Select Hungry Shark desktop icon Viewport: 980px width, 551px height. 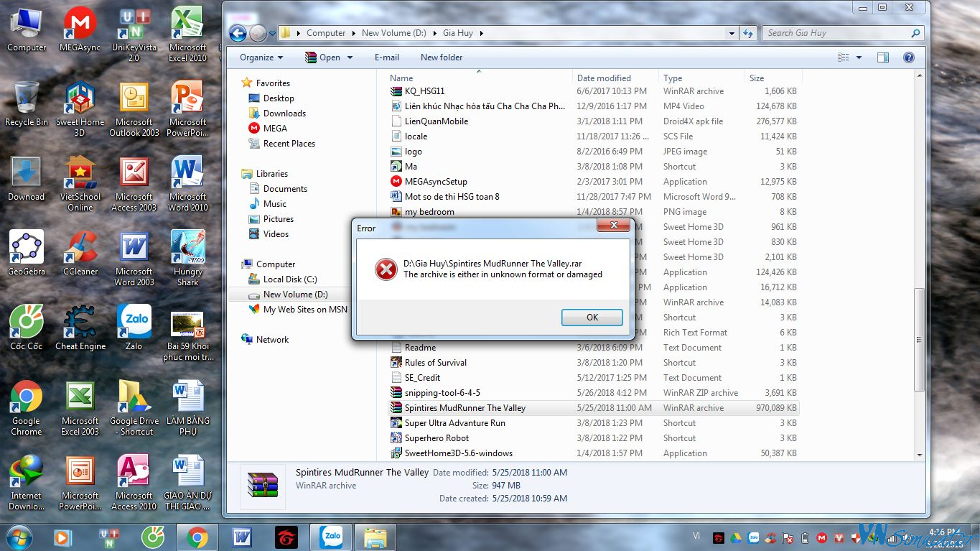[188, 259]
